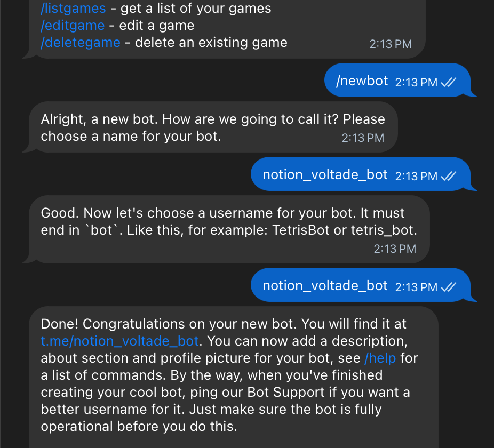
Task: Click the /editgame command link
Action: point(72,25)
